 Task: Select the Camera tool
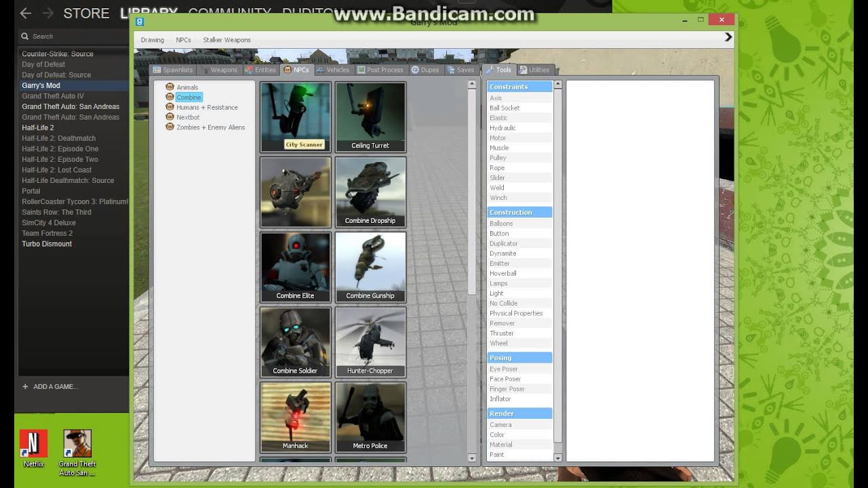(519, 425)
